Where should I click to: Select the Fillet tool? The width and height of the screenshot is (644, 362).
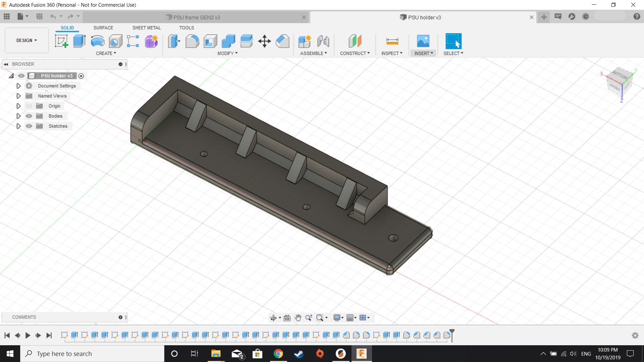coord(192,41)
